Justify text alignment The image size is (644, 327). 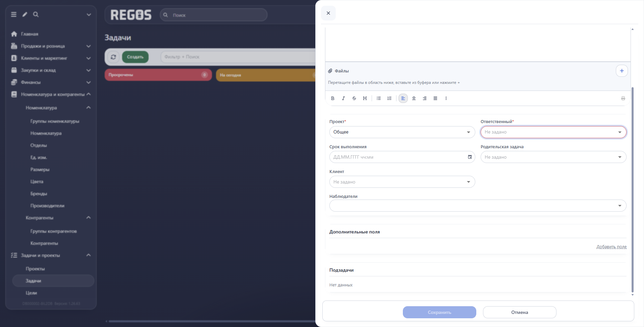pos(435,98)
